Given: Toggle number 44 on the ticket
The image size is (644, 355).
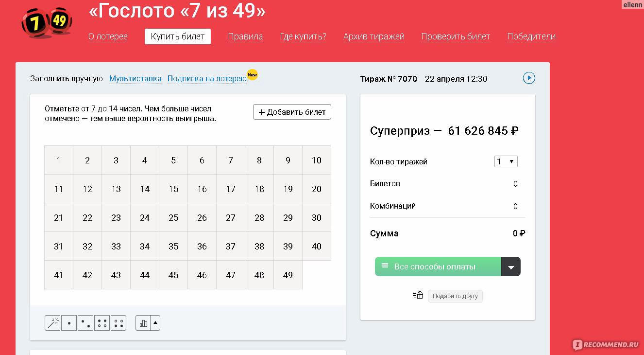Looking at the screenshot, I should (x=145, y=275).
